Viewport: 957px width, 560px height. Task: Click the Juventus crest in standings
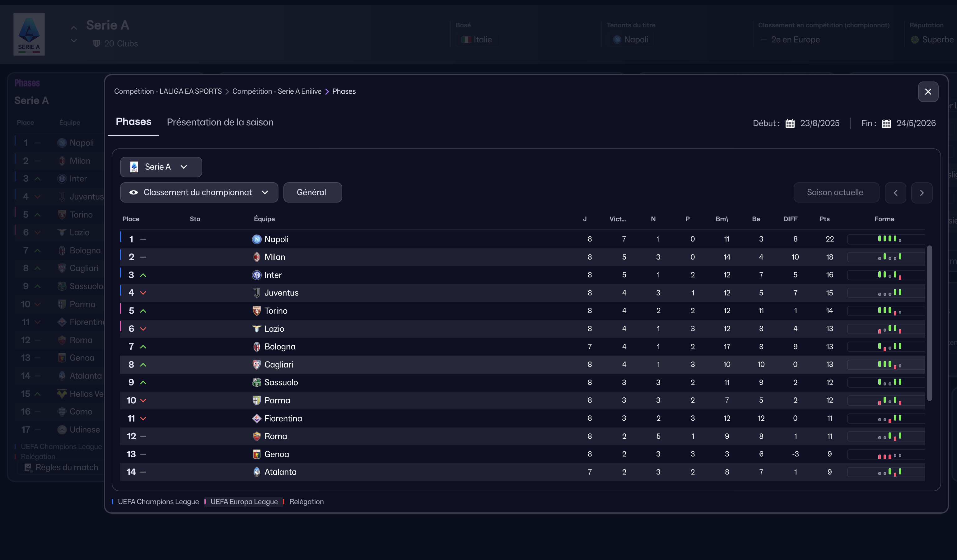(257, 293)
